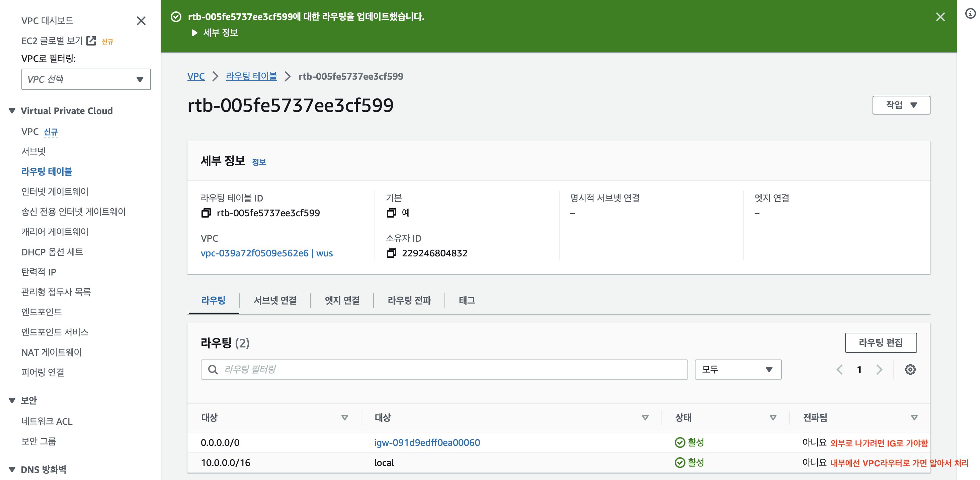980x480 pixels.
Task: Sort routes by 상태 column arrow
Action: 773,418
